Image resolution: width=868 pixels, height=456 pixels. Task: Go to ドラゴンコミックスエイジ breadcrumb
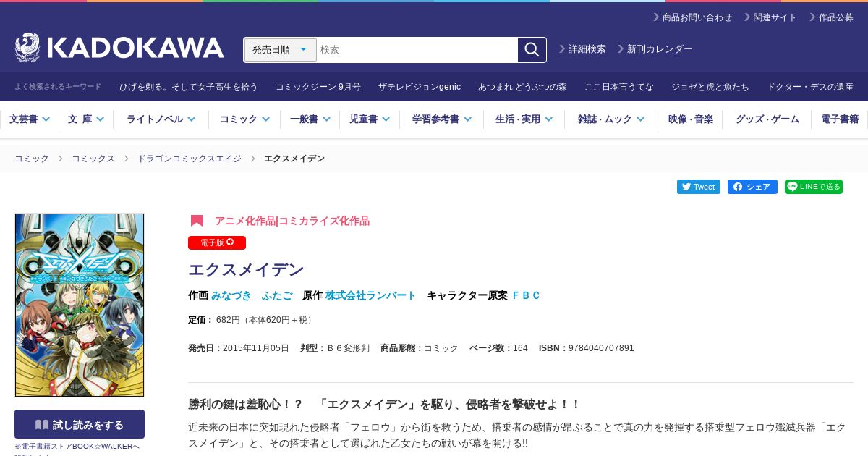pos(190,159)
